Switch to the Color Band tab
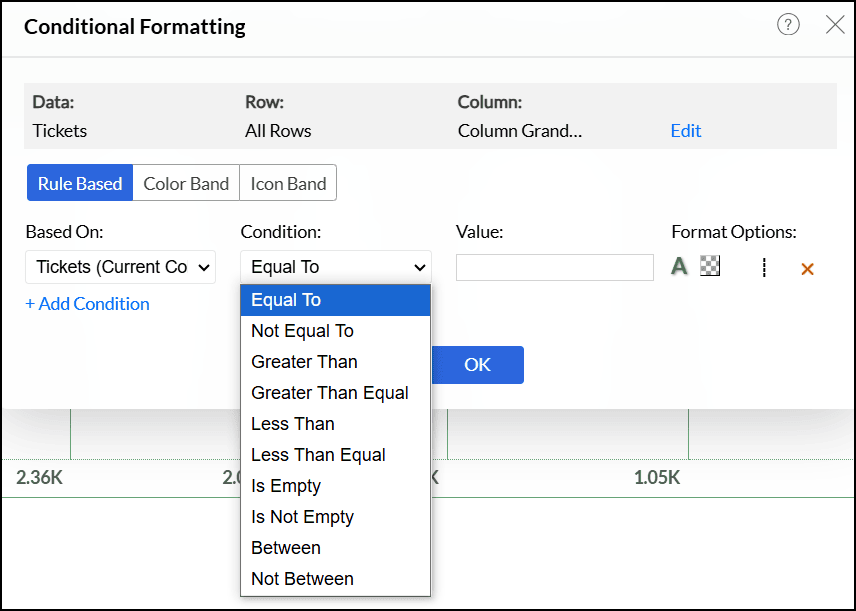The height and width of the screenshot is (611, 856). click(x=186, y=183)
